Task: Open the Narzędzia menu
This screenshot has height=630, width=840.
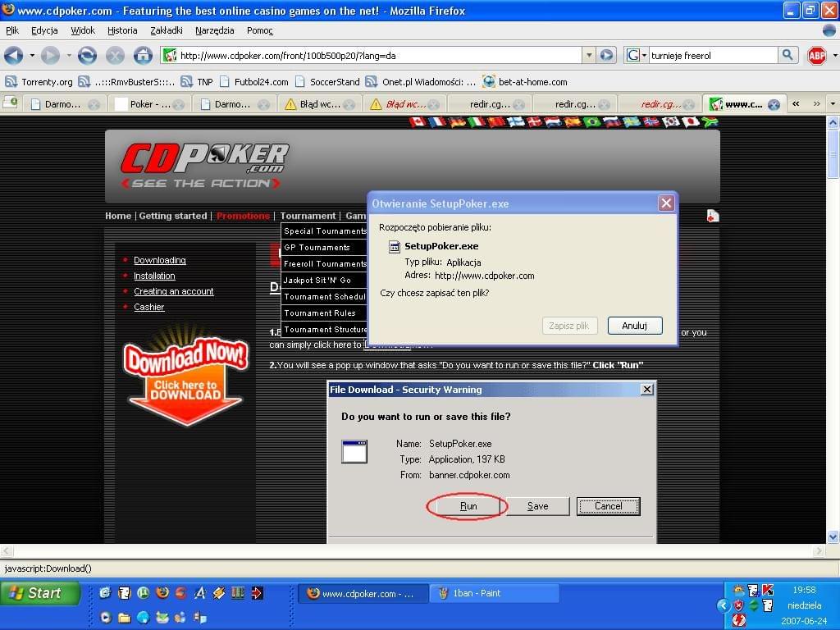Action: (214, 30)
